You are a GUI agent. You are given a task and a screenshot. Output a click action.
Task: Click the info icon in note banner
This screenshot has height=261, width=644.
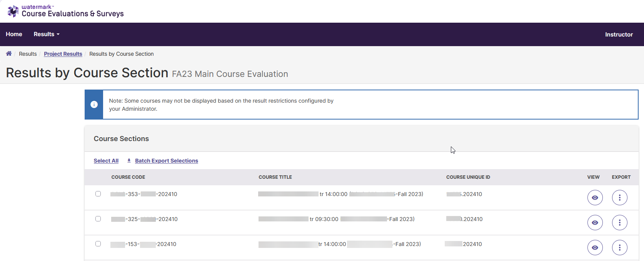(x=94, y=105)
